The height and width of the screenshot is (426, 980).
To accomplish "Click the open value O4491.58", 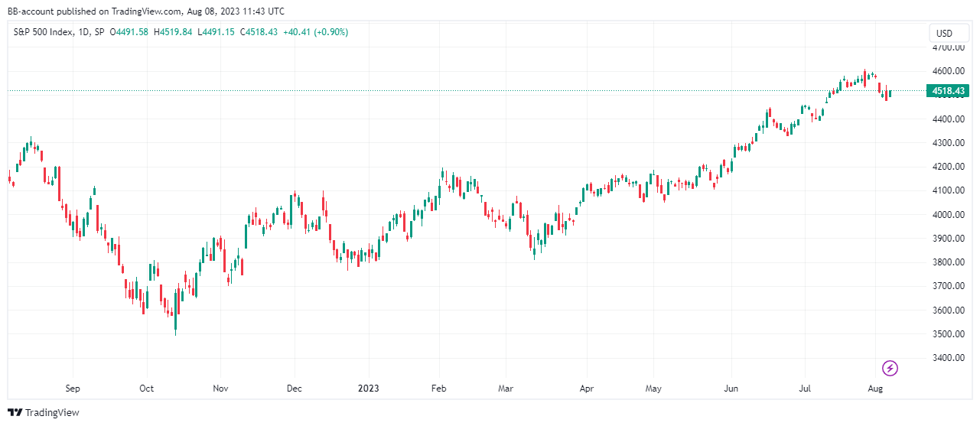I will point(129,32).
